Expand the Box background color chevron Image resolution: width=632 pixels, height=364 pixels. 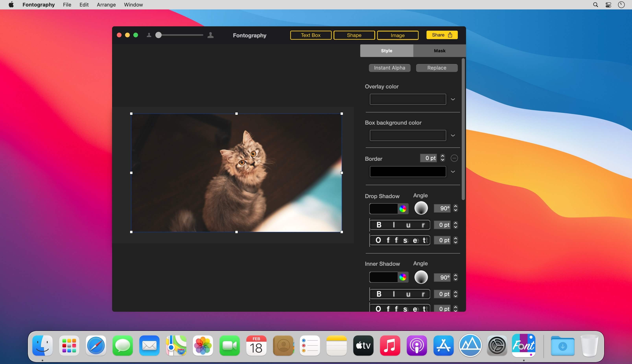[453, 135]
